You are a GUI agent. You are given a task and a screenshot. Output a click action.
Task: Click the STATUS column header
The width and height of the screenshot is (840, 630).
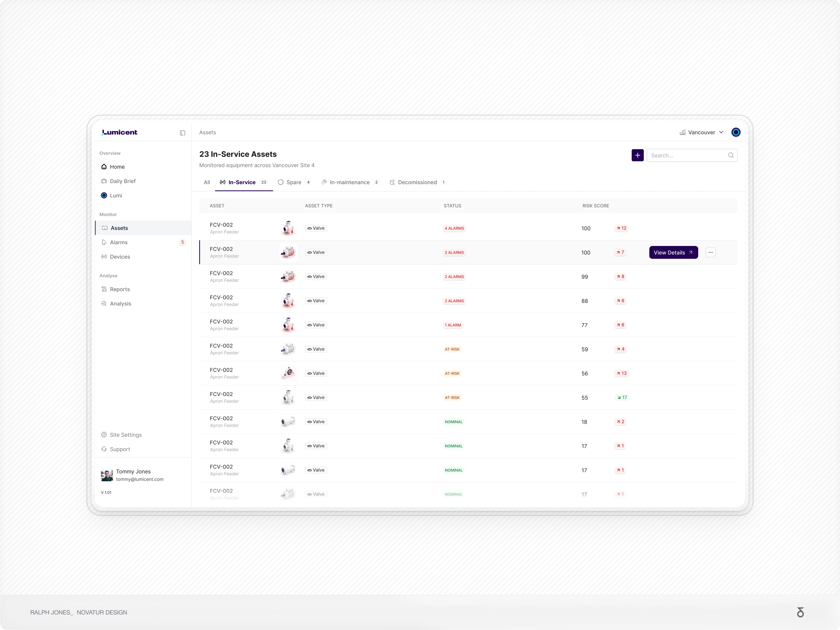click(x=452, y=206)
